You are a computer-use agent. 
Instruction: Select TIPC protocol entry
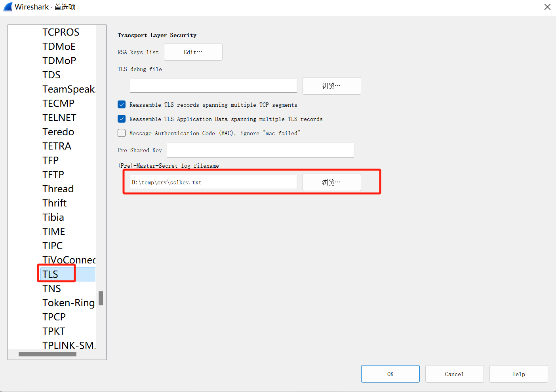click(x=53, y=246)
